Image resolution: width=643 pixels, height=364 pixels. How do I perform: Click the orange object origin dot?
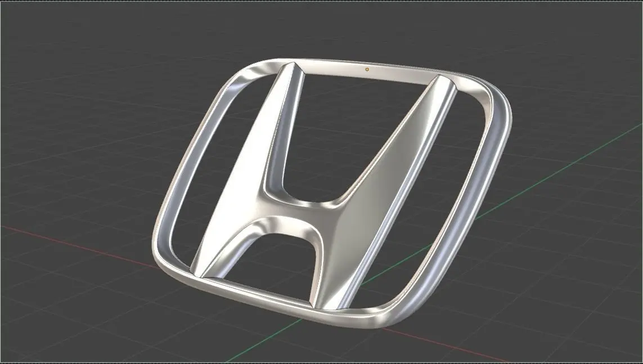click(x=367, y=69)
